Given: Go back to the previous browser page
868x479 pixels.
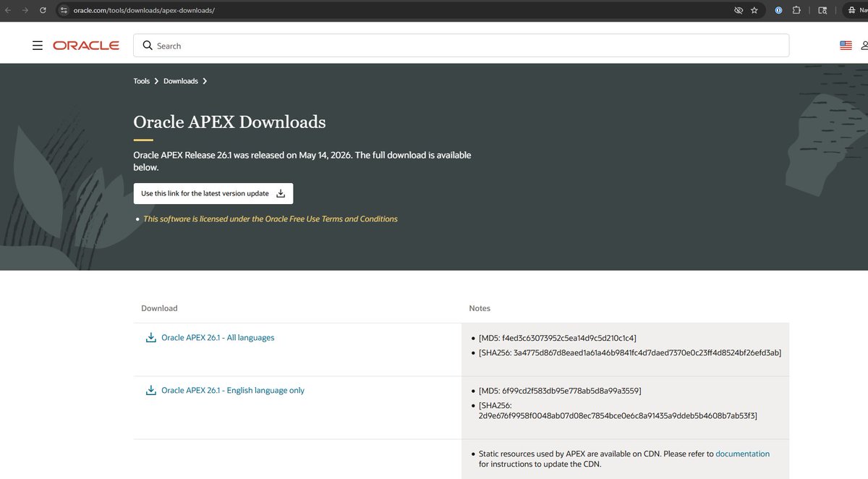Looking at the screenshot, I should click(x=7, y=10).
